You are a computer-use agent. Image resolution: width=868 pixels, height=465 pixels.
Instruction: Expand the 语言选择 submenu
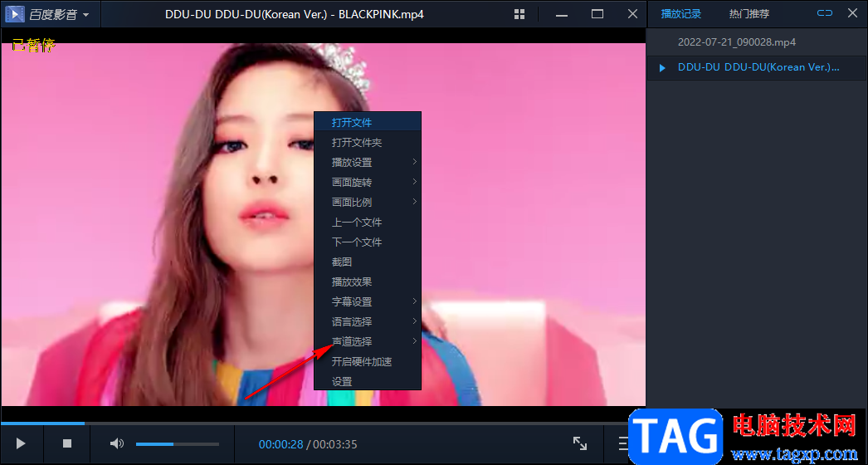click(368, 322)
